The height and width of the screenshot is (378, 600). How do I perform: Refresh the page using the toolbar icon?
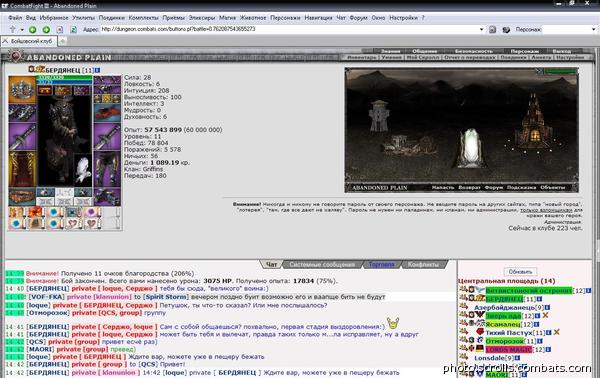coord(73,29)
